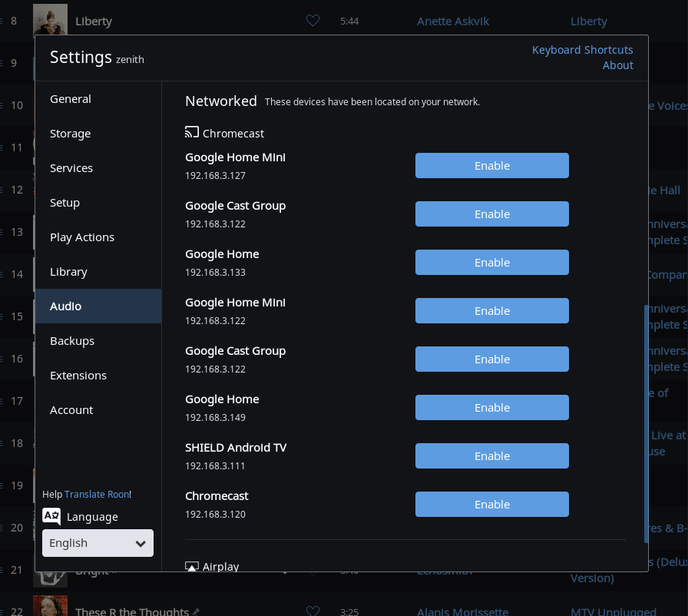The width and height of the screenshot is (688, 616).
Task: Click the Chromecast cast icon
Action: click(191, 132)
